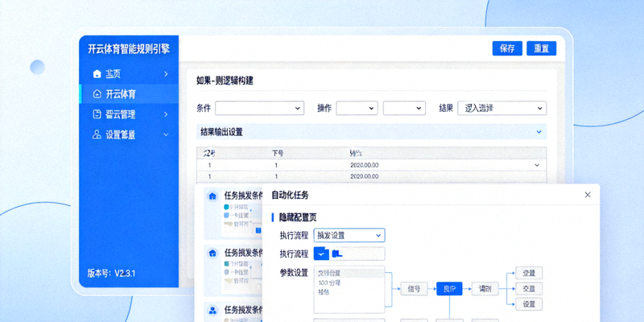Viewport: 644px width, 322px height.
Task: Open the empty dropdown just before the 结果 label
Action: pyautogui.click(x=404, y=108)
